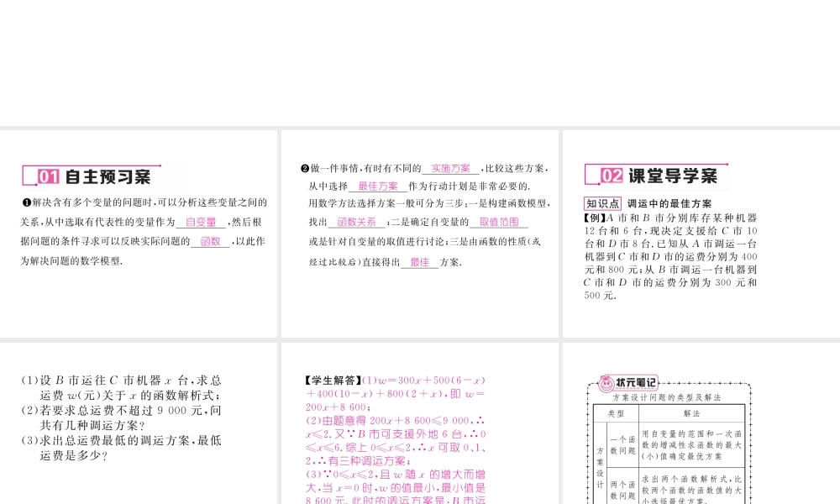Select the title 调运中的最佳方案
Image resolution: width=840 pixels, height=504 pixels.
pos(669,203)
